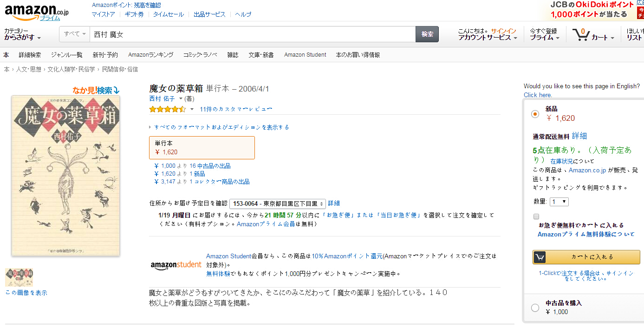Open the 詳細検索 menu item
The image size is (644, 328).
point(30,55)
